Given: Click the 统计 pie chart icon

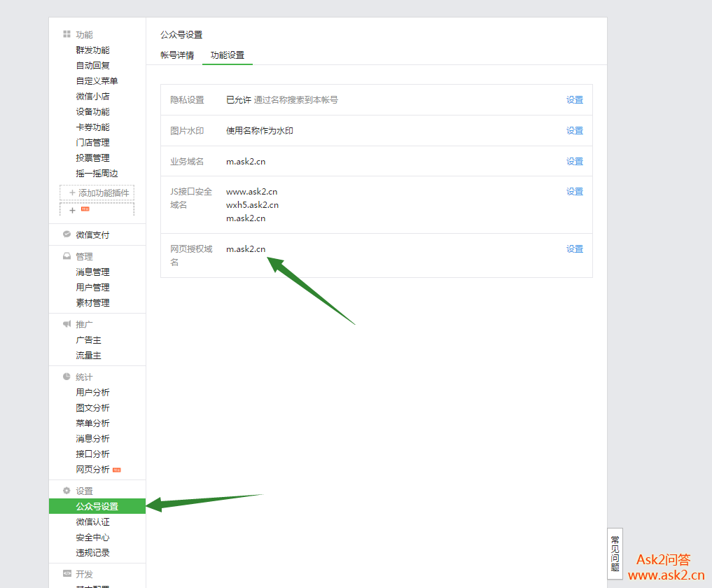Looking at the screenshot, I should pyautogui.click(x=67, y=377).
